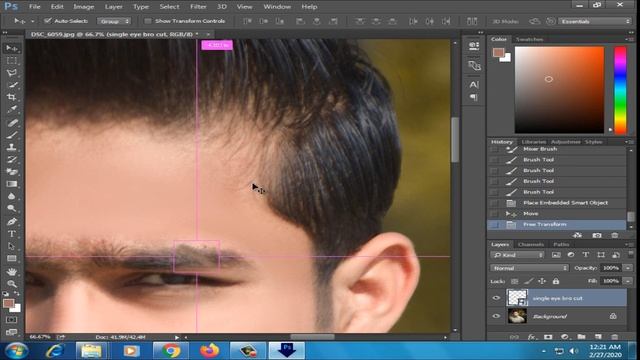Select the Zoom tool in toolbox
The width and height of the screenshot is (640, 360).
(11, 284)
